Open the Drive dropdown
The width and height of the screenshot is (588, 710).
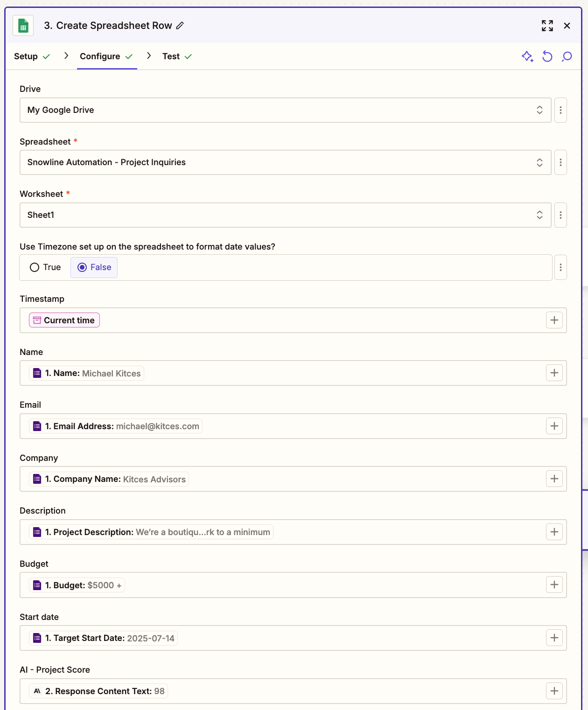pyautogui.click(x=285, y=110)
